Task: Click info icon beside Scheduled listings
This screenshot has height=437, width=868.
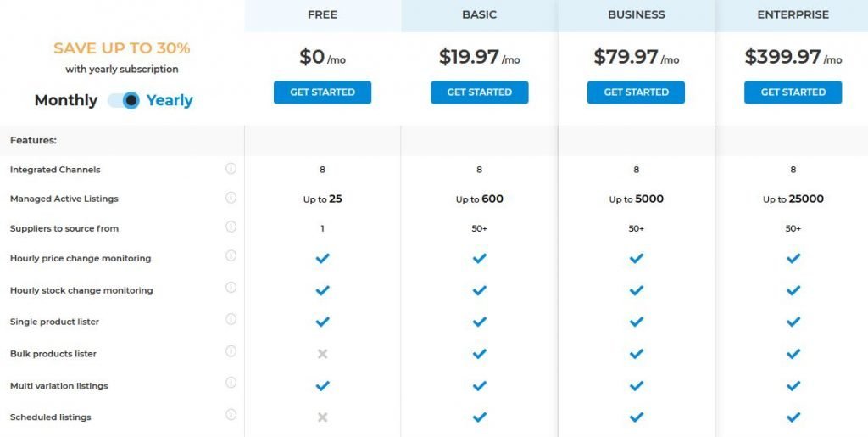Action: point(231,415)
